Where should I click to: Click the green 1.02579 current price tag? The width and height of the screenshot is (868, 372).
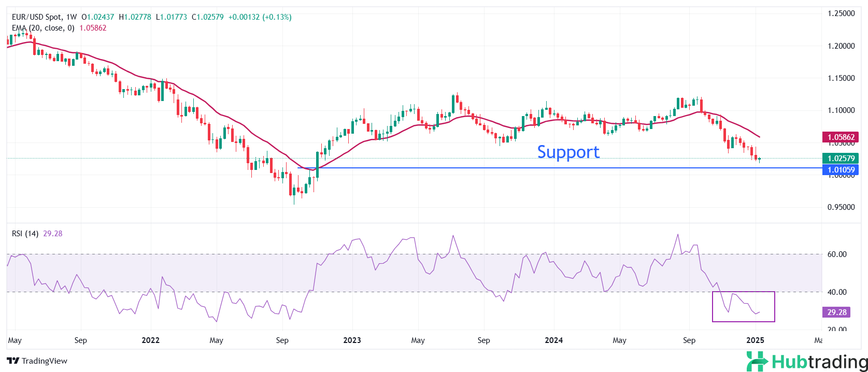pos(840,159)
